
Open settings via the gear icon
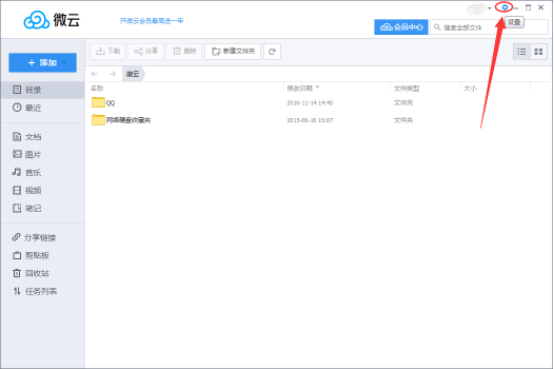point(505,7)
